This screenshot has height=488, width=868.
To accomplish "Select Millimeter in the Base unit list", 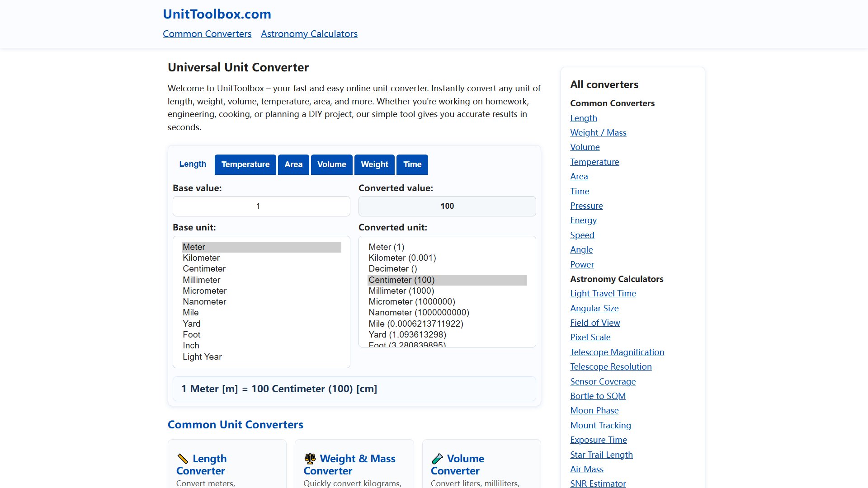I will [261, 280].
